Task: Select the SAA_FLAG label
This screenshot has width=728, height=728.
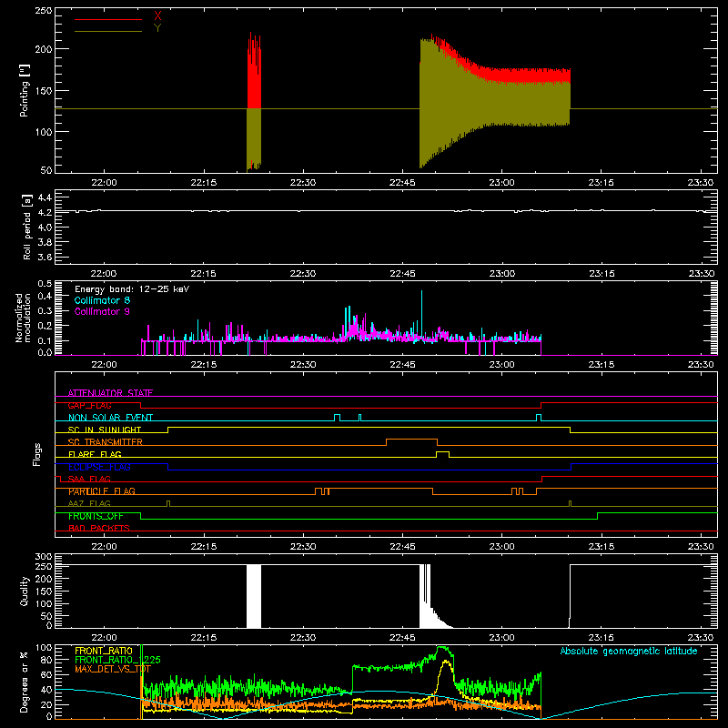Action: pos(89,479)
